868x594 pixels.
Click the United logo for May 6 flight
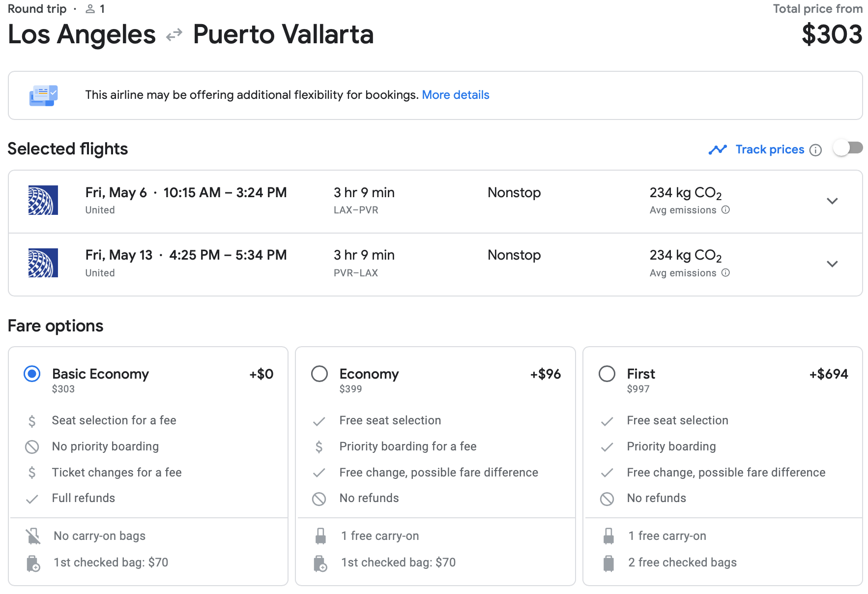pos(43,200)
